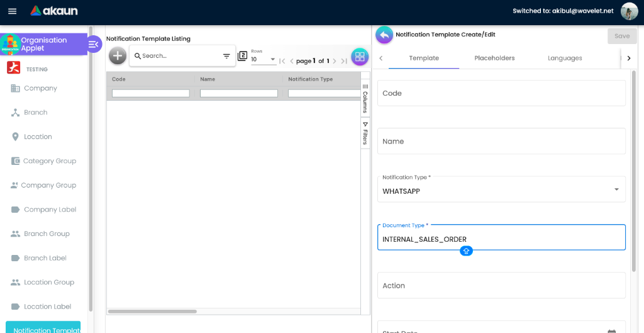Add a new notification template with plus
The image size is (644, 333).
pos(118,55)
